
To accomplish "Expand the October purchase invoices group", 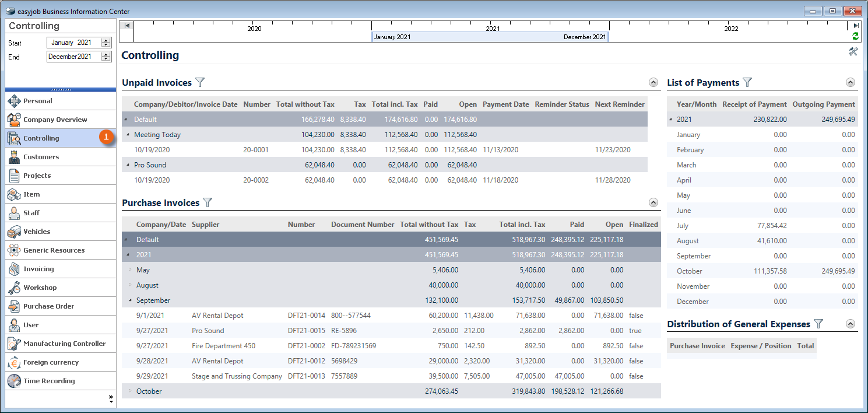I will pos(129,391).
